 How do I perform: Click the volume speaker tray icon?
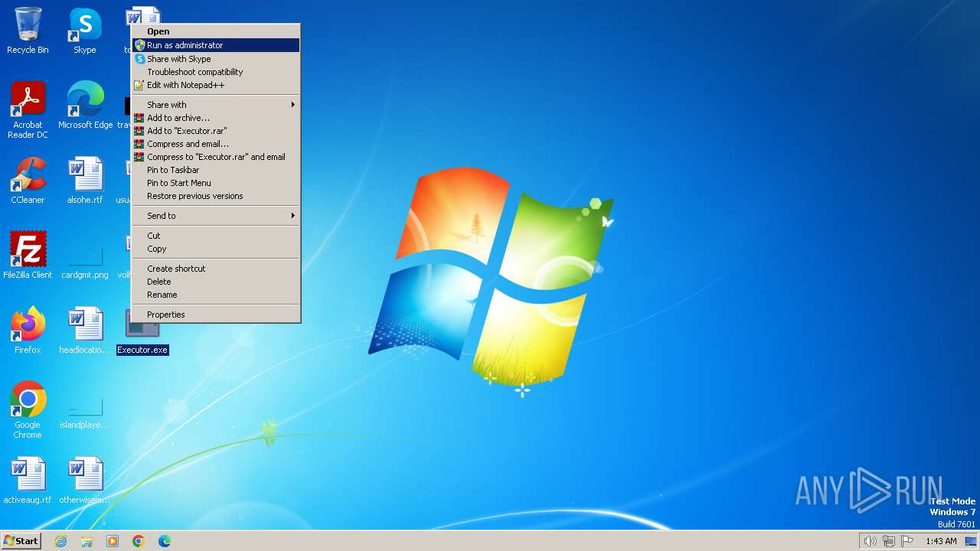tap(870, 541)
